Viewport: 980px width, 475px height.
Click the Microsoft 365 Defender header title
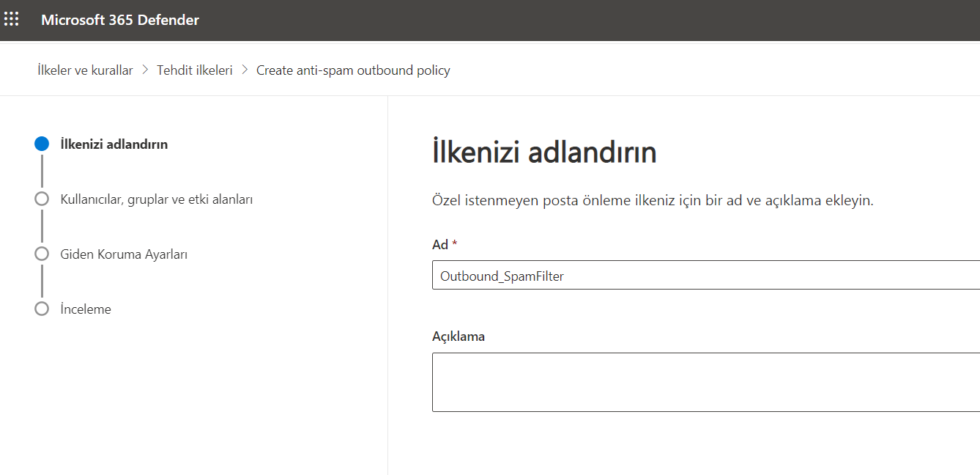pyautogui.click(x=120, y=20)
